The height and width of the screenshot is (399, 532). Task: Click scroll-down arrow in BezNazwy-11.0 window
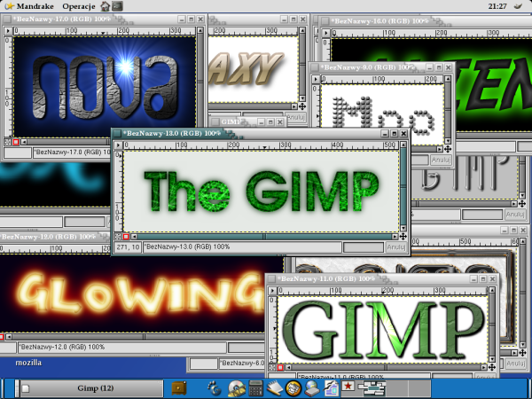point(491,359)
